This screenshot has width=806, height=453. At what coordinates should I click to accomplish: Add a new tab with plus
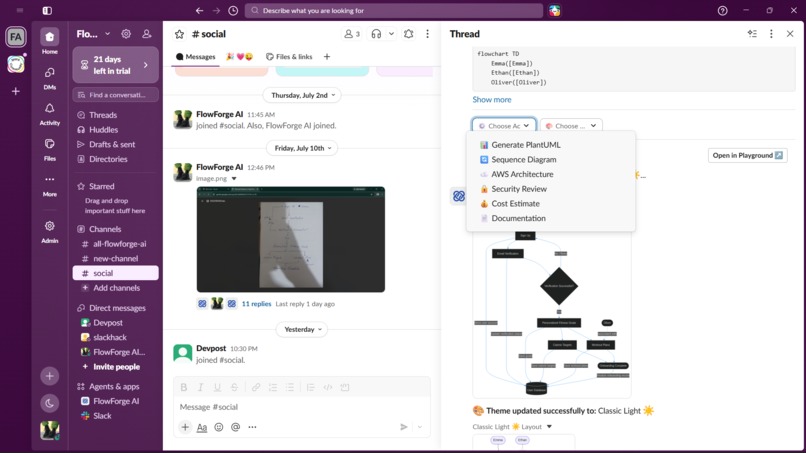(x=327, y=57)
